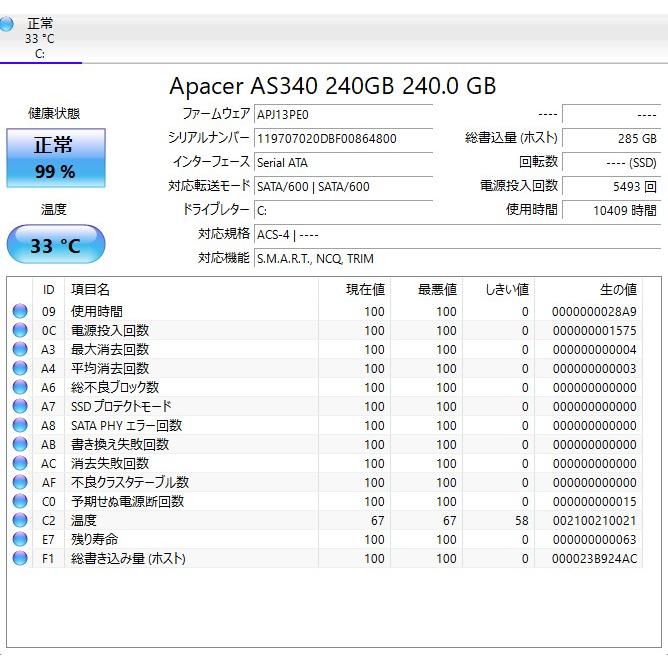The width and height of the screenshot is (668, 668).
Task: Click raw value 000000001575
Action: click(x=594, y=331)
